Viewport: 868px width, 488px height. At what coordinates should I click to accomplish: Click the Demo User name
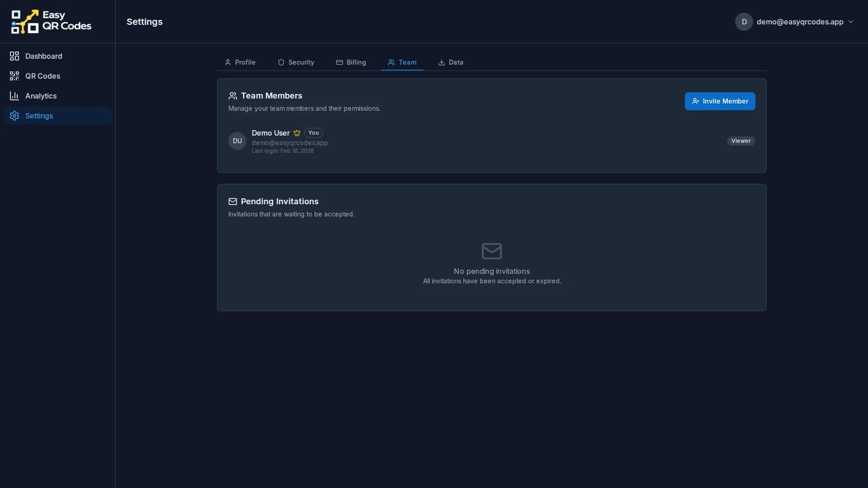point(271,133)
